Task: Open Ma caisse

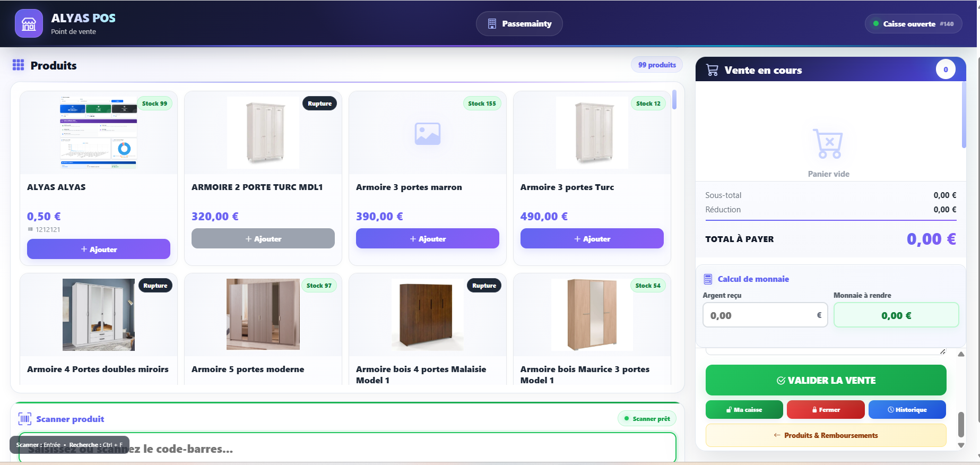Action: (x=744, y=410)
